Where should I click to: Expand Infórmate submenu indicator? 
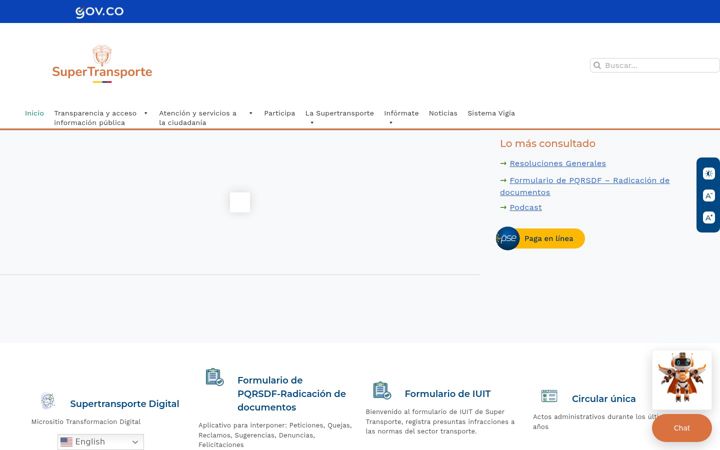pyautogui.click(x=391, y=123)
